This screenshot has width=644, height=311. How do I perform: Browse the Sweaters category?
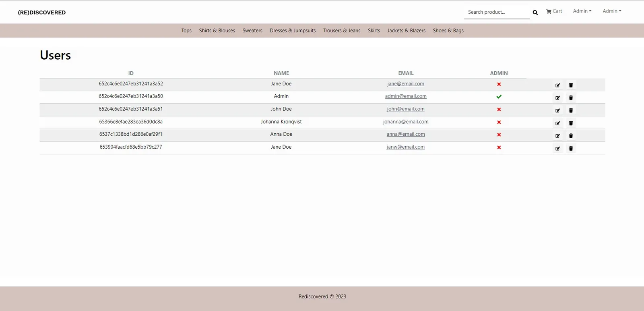[x=252, y=31]
